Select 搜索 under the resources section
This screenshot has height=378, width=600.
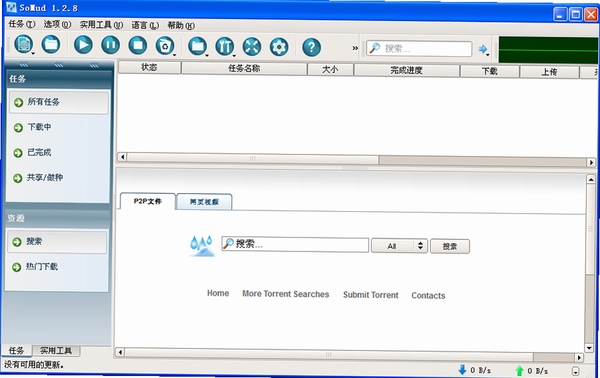(x=57, y=242)
